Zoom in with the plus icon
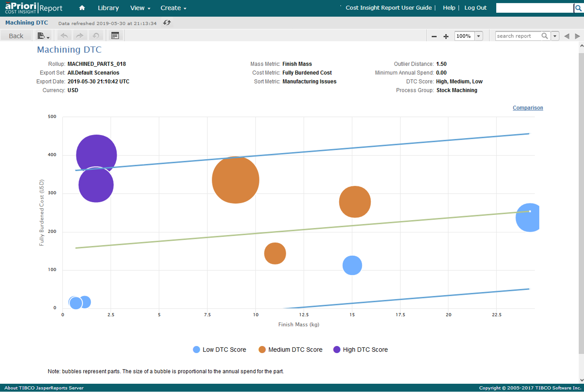584x392 pixels. click(x=446, y=36)
